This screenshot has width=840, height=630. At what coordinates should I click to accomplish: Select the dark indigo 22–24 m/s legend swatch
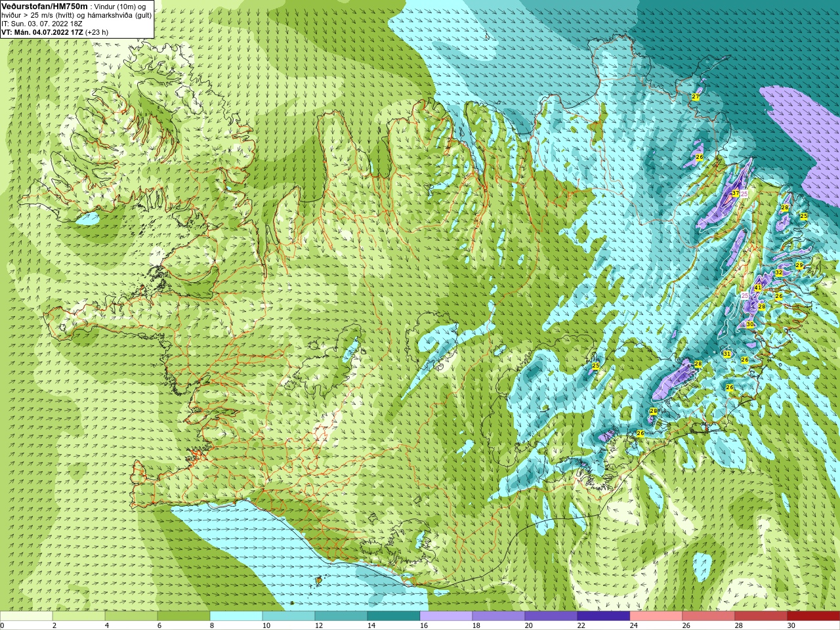(604, 616)
